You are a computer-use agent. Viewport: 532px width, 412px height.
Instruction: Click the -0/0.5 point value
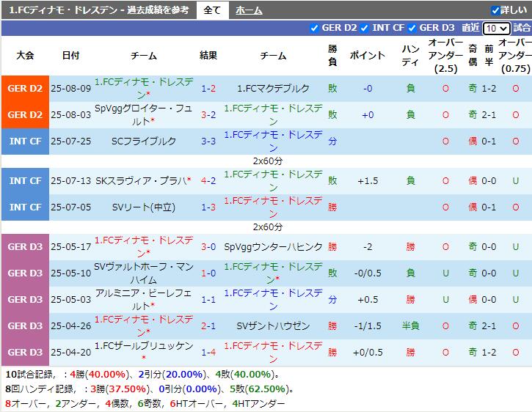point(368,273)
